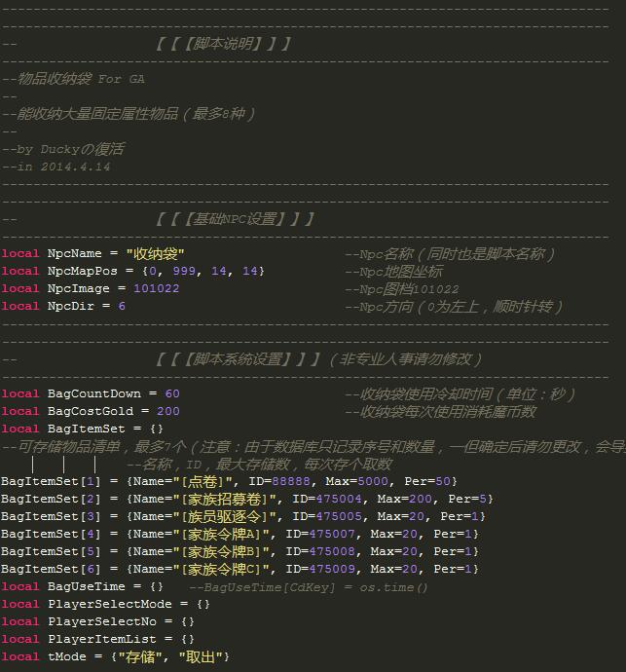Click the NpcDir value 6
Viewport: 626px width, 672px height.
[x=122, y=306]
